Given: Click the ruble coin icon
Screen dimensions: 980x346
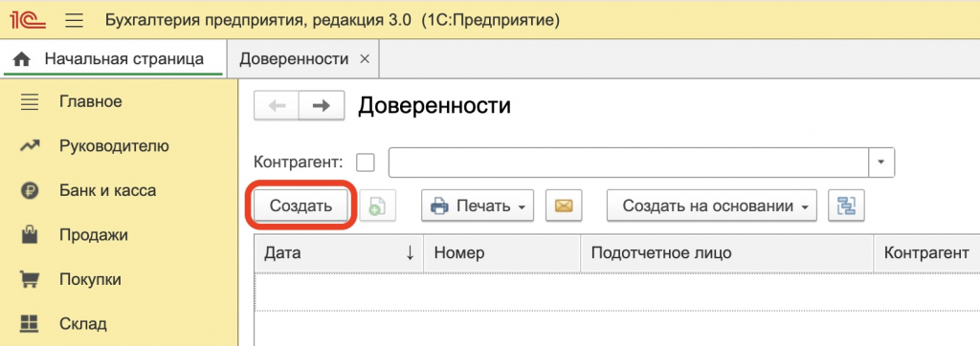Looking at the screenshot, I should point(30,191).
